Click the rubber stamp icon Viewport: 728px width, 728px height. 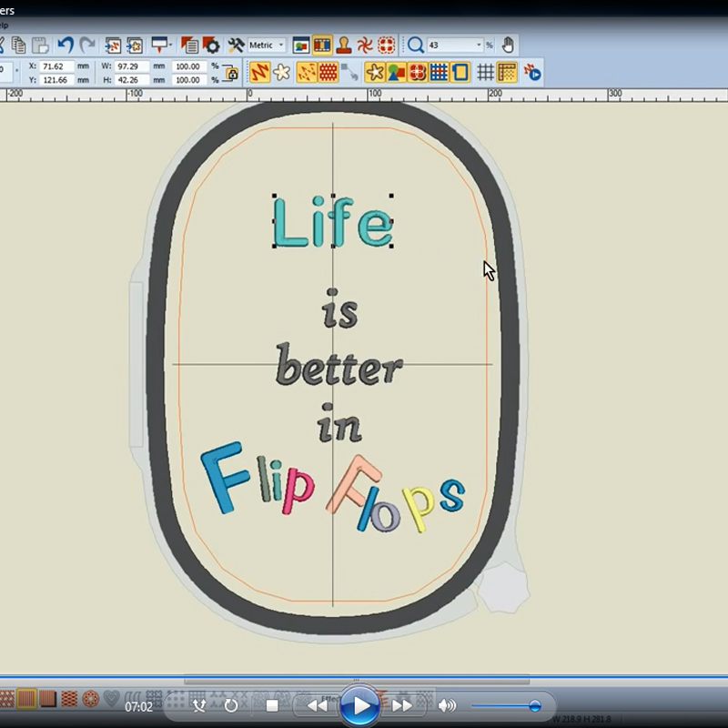coord(344,45)
